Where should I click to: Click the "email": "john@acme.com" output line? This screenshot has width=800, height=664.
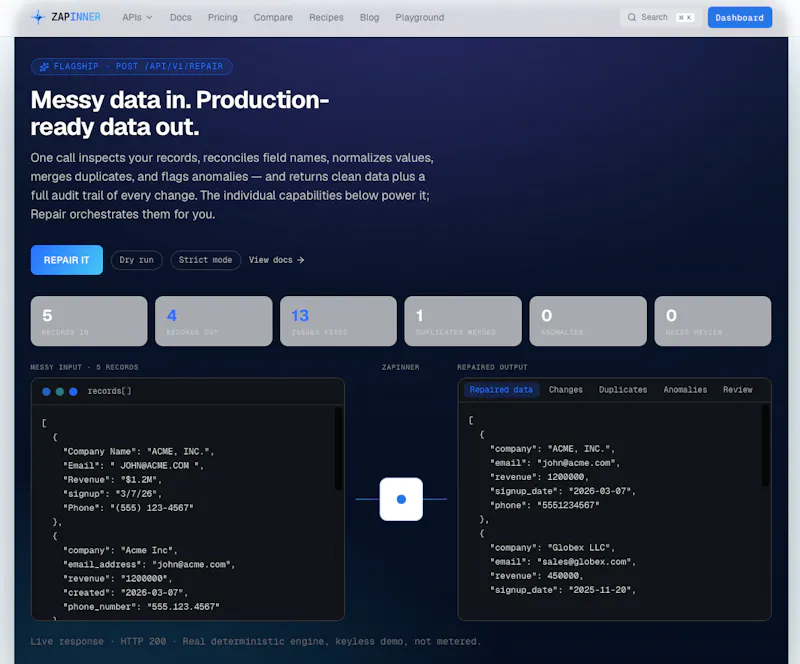coord(555,463)
